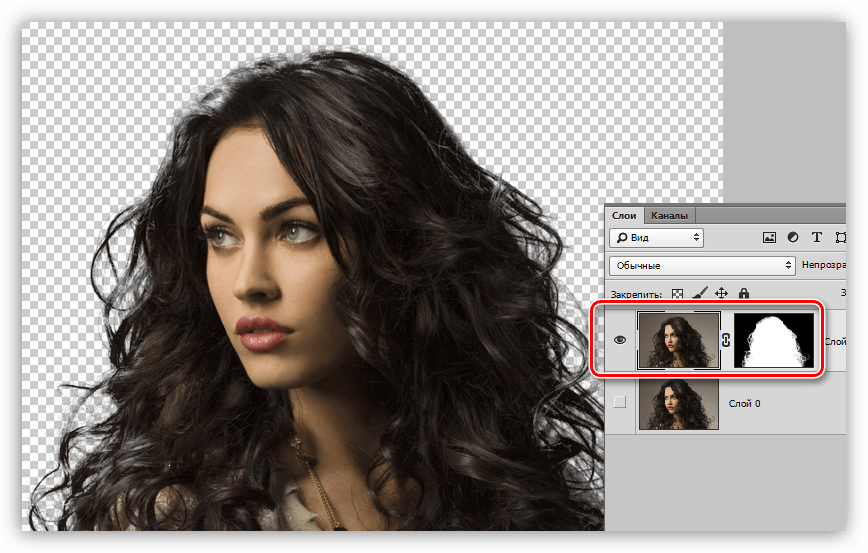This screenshot has width=868, height=553.
Task: Filter for type layers T icon
Action: click(817, 237)
